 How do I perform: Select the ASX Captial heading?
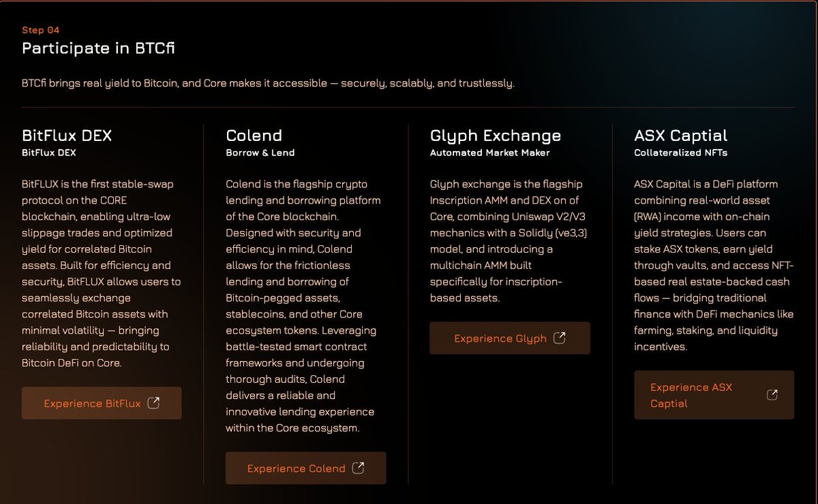click(680, 135)
